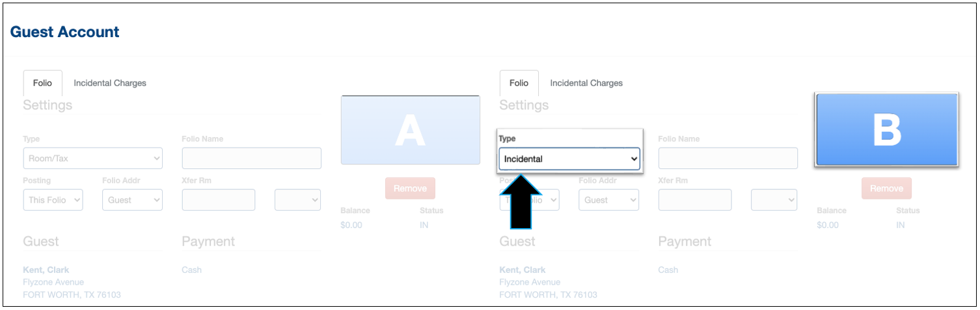The height and width of the screenshot is (310, 980).
Task: Open dropdown beside folio A's Xfer Rm
Action: (297, 200)
